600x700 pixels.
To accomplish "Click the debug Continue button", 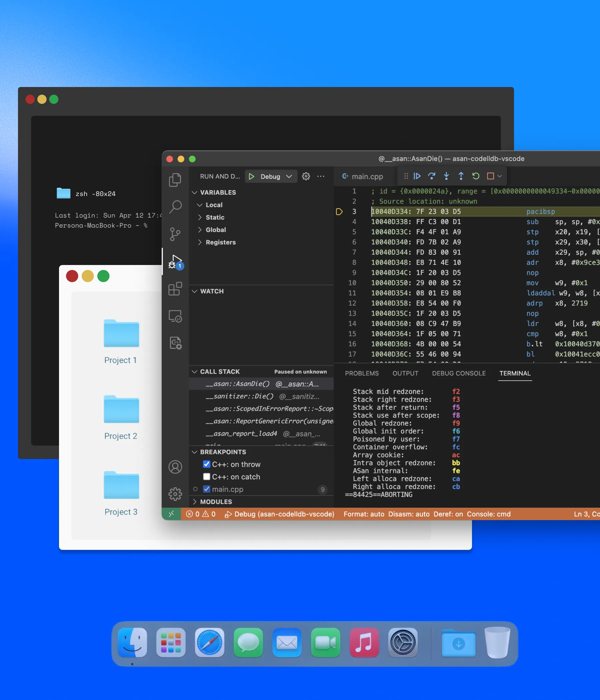I will [x=417, y=176].
